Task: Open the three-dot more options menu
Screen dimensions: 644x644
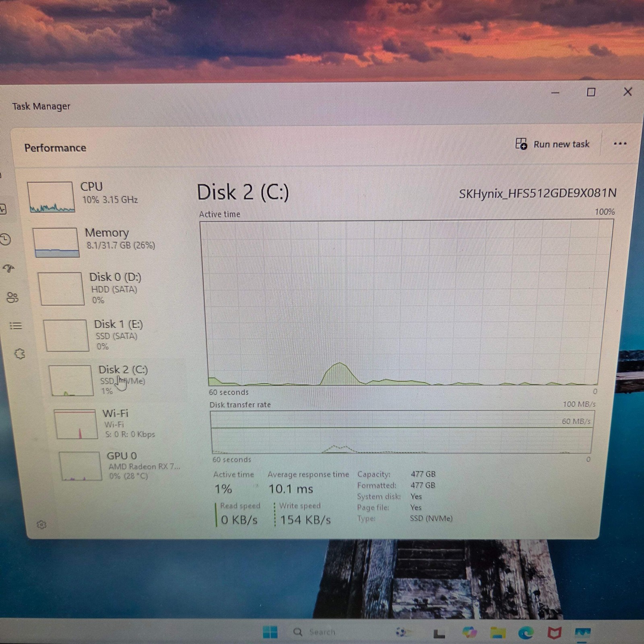Action: pyautogui.click(x=620, y=144)
